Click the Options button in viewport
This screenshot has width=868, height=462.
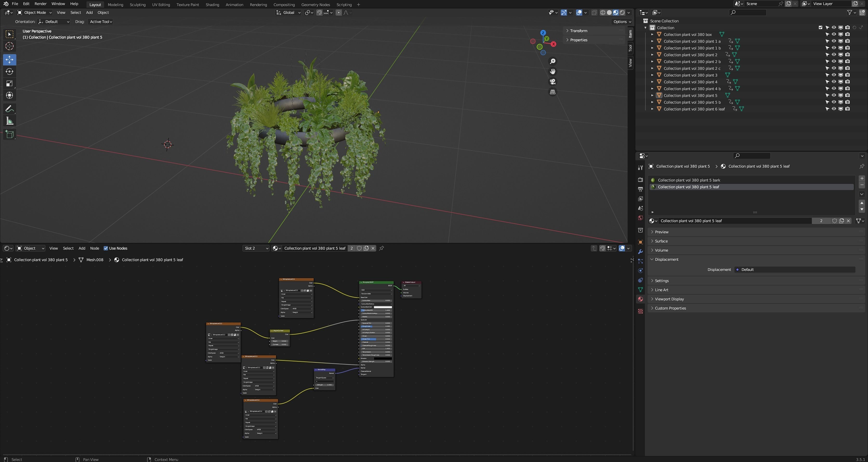[622, 22]
